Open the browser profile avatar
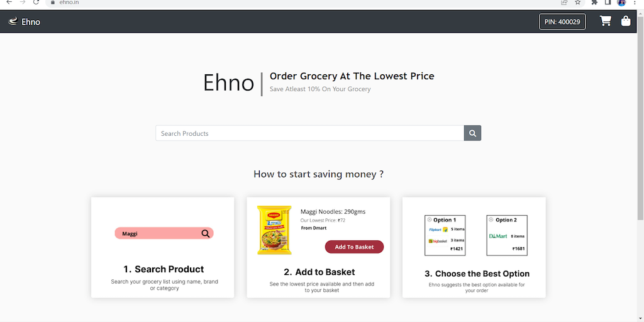The width and height of the screenshot is (644, 322). tap(621, 3)
